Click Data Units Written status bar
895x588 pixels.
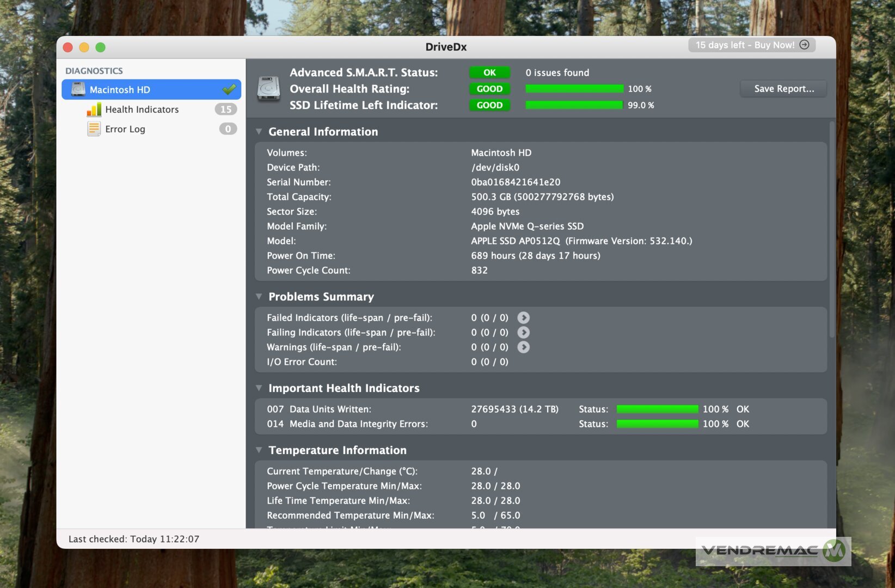(657, 409)
